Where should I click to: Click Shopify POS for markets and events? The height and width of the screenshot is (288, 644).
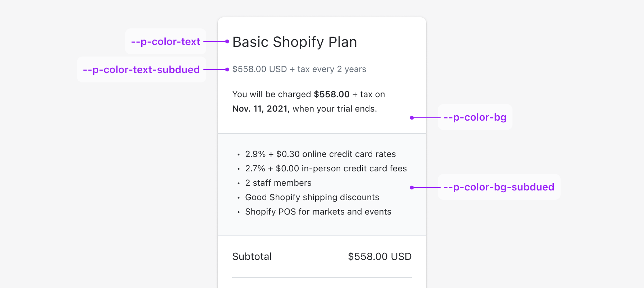tap(318, 212)
